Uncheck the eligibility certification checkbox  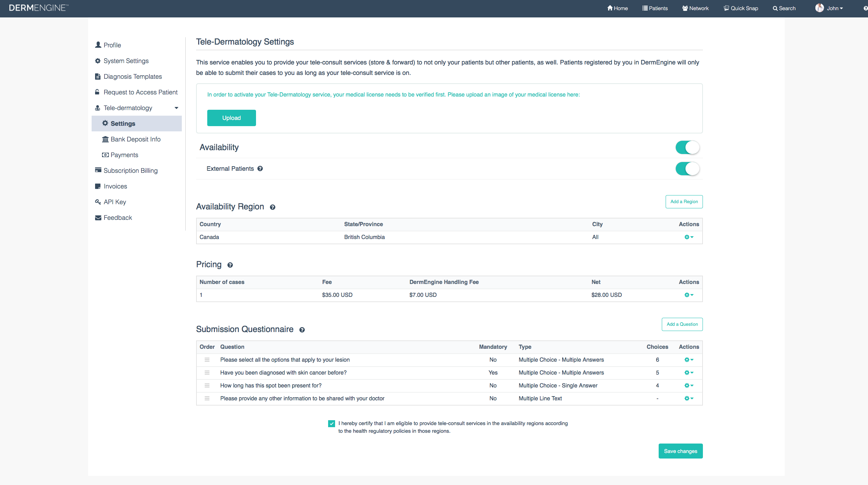(x=332, y=424)
